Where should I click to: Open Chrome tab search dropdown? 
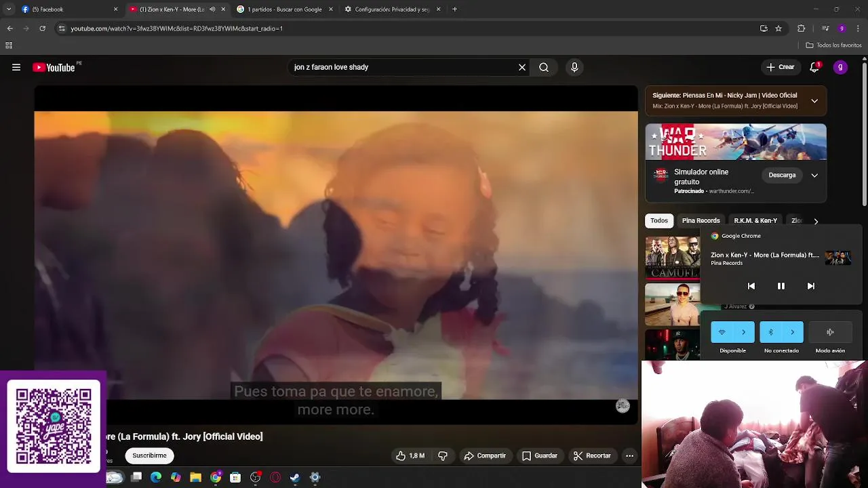tap(9, 9)
